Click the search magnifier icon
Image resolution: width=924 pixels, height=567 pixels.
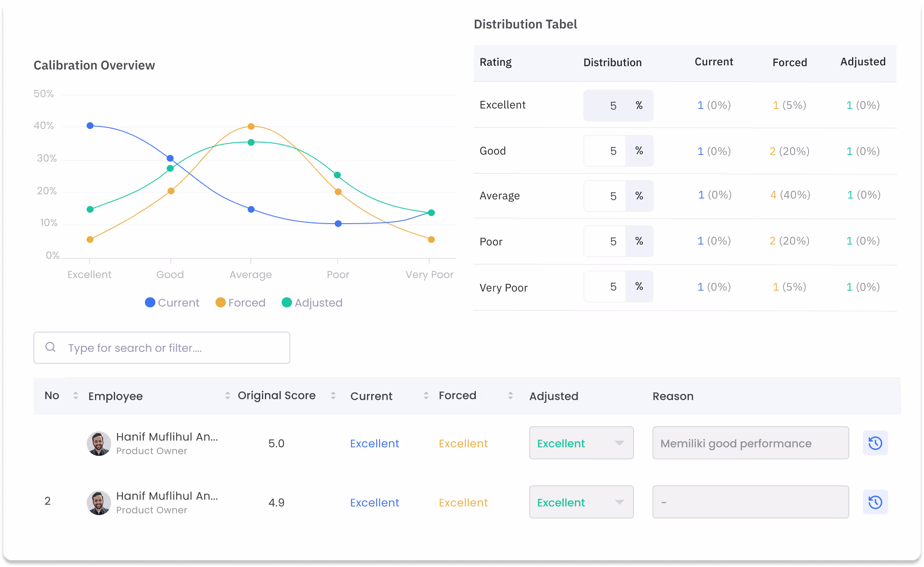[51, 347]
